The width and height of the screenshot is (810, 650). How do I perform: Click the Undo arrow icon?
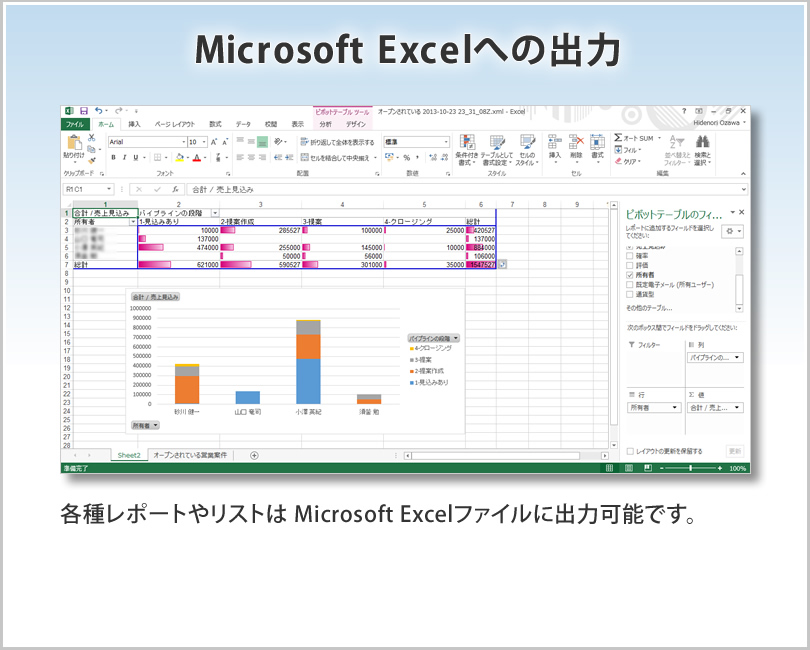[x=99, y=111]
